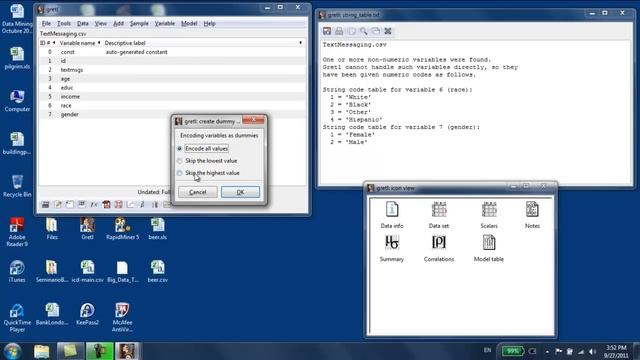Open the graph plot icon in gretl toolbar

pos(131,204)
